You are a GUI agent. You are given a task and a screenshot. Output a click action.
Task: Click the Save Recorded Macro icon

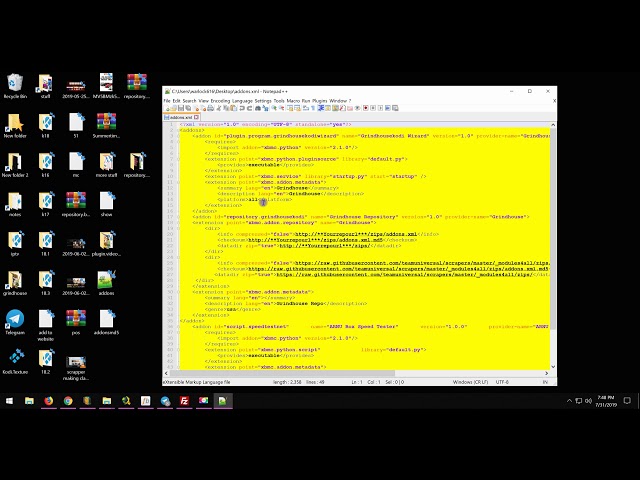[x=395, y=108]
